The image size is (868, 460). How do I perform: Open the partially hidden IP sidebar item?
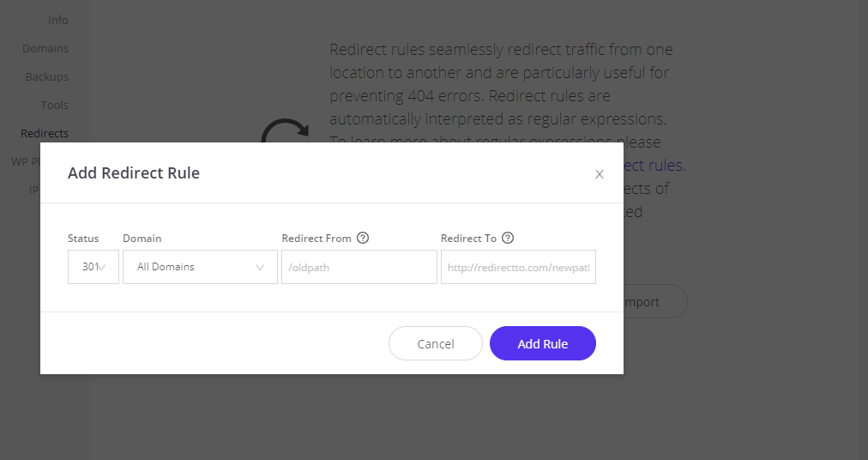(34, 190)
